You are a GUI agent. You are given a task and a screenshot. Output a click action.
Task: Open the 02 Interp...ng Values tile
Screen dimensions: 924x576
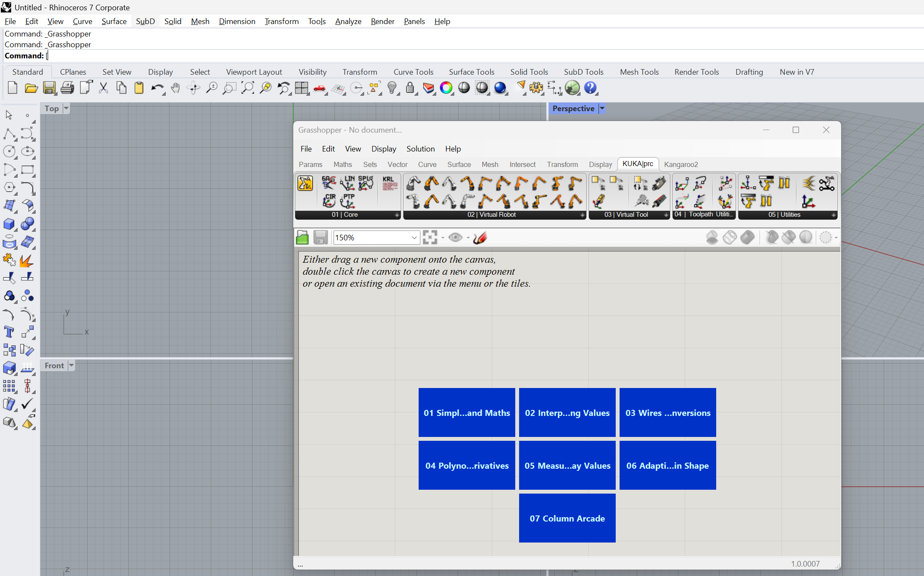click(x=567, y=412)
